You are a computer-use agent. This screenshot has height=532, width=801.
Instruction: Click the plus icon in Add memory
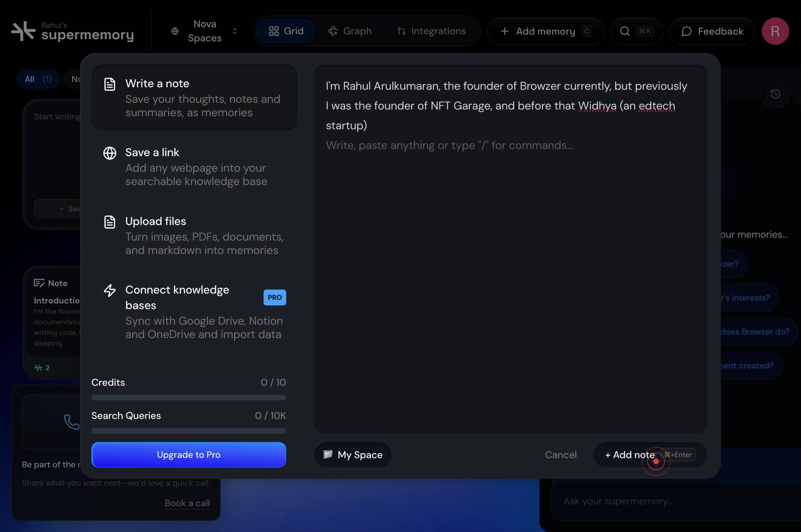(504, 31)
